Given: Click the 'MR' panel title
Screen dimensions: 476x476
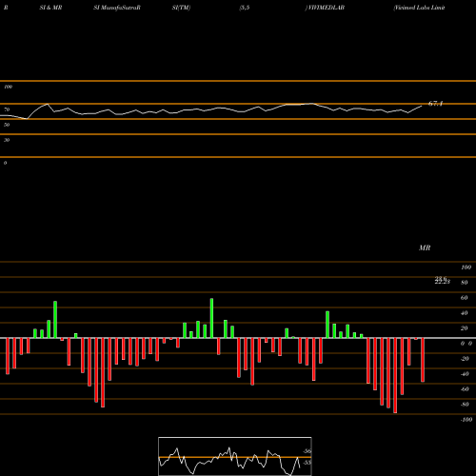Looking at the screenshot, I should tap(425, 248).
